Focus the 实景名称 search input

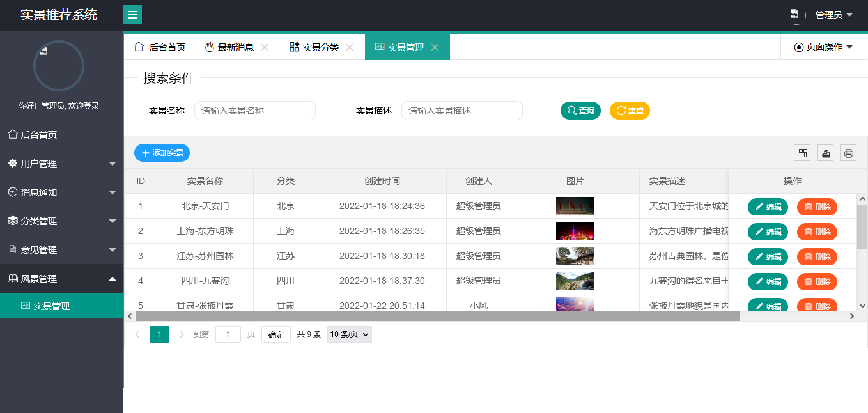(x=255, y=111)
